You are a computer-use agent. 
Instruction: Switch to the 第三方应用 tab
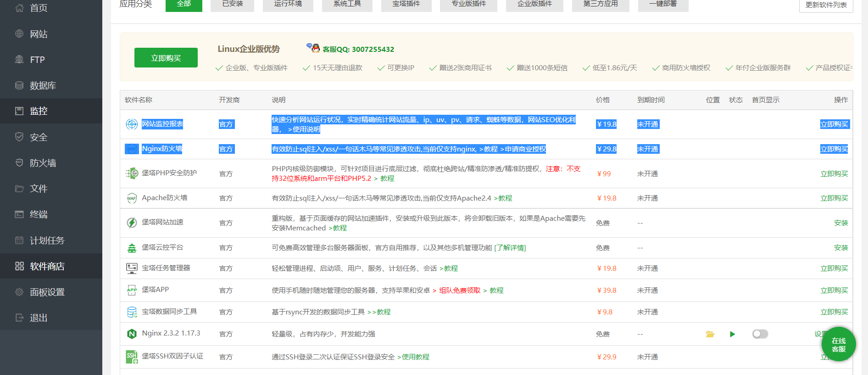(x=600, y=4)
